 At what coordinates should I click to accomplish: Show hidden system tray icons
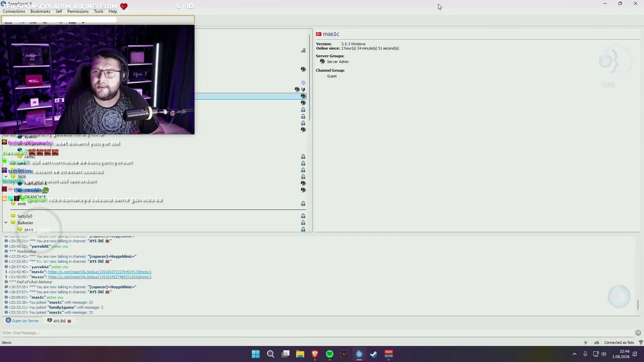tap(575, 354)
